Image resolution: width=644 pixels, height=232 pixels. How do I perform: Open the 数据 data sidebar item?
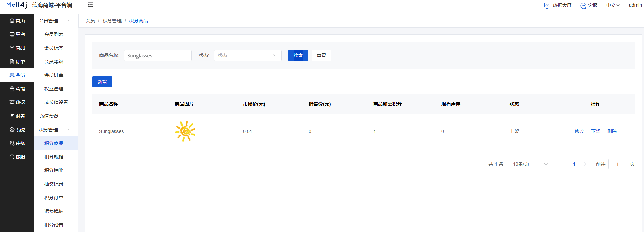(x=17, y=102)
